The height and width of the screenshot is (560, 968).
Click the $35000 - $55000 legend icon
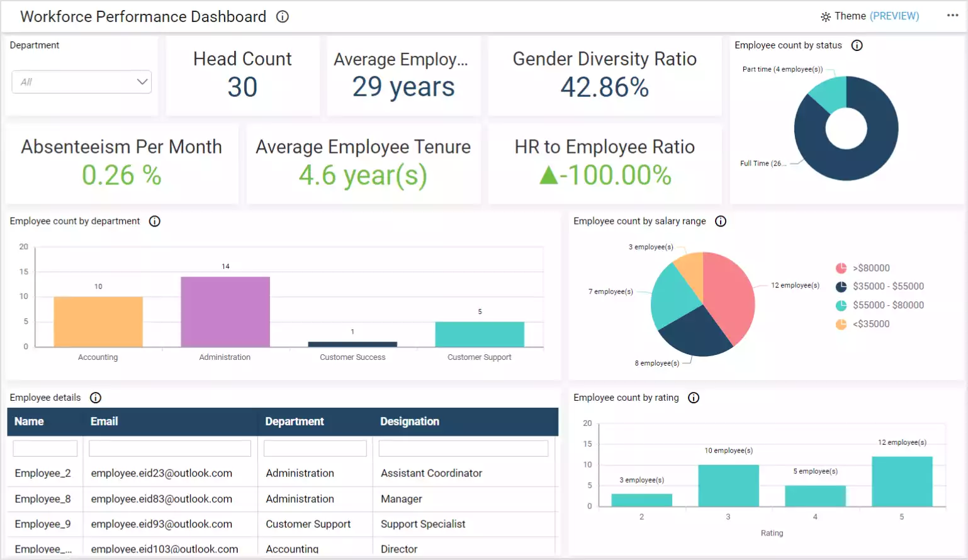coord(841,286)
